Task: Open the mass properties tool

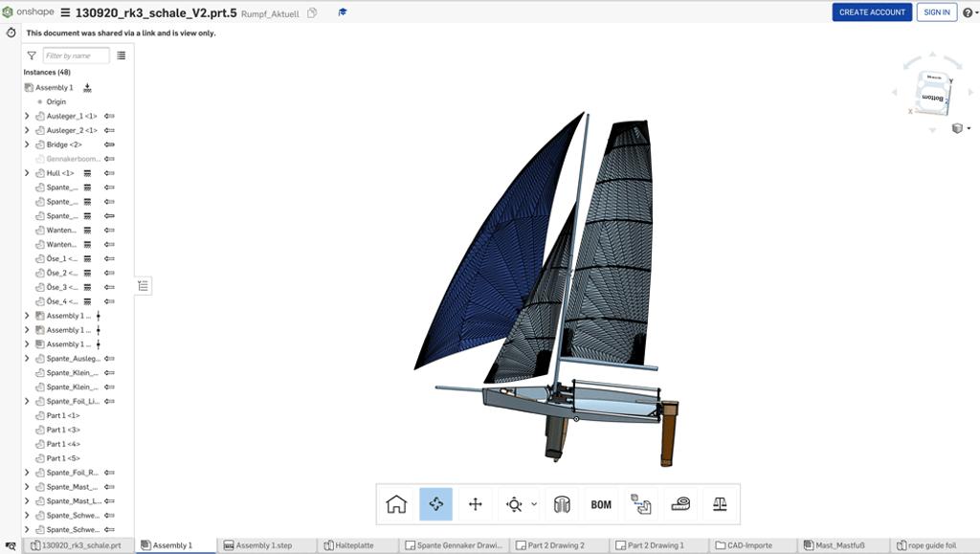Action: (x=722, y=502)
